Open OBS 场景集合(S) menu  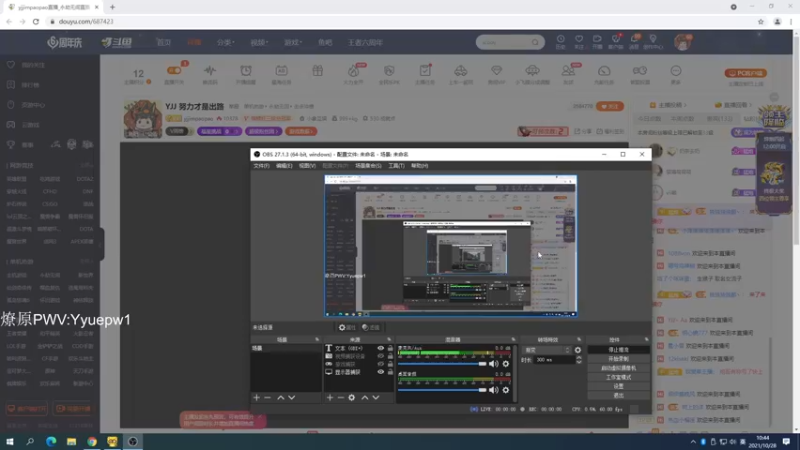(x=368, y=166)
